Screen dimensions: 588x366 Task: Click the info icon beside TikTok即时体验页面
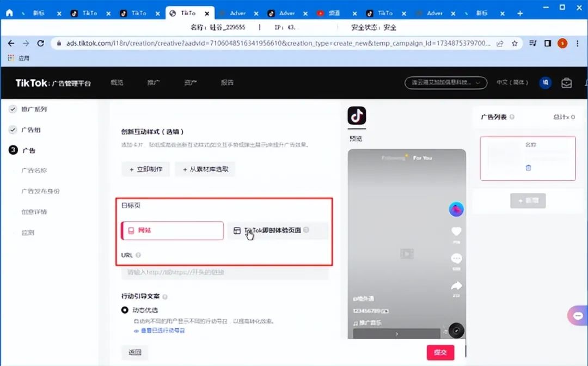(x=307, y=230)
